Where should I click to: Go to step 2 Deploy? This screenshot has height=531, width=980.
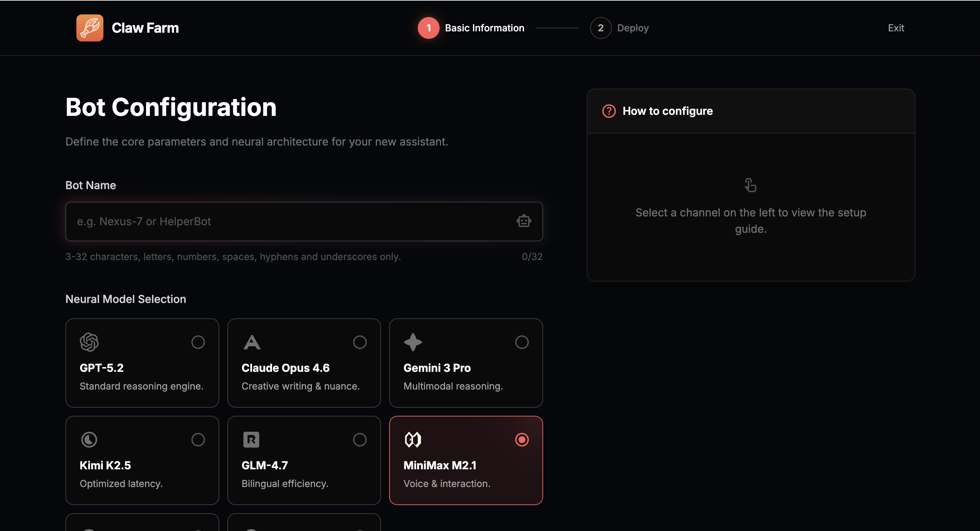point(619,28)
